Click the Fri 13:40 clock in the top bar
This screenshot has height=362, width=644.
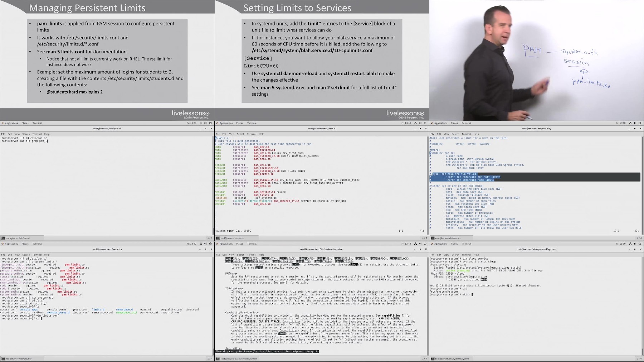pos(621,123)
